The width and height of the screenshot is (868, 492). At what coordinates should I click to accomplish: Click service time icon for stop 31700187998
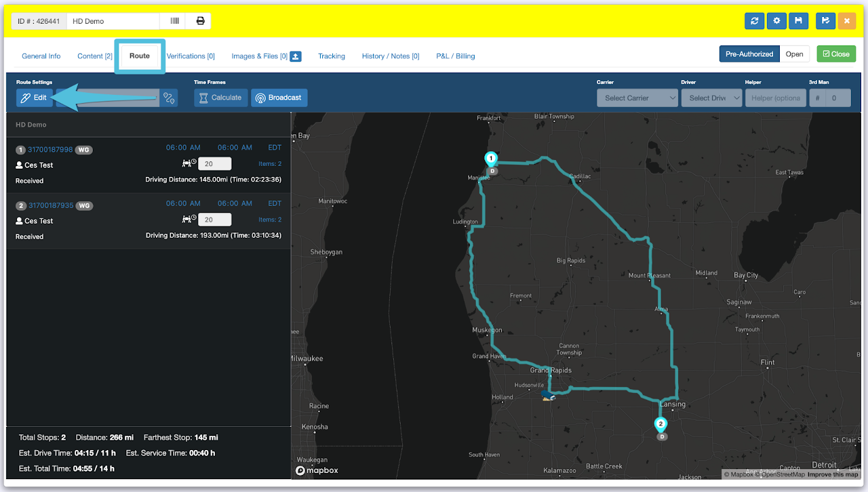[x=189, y=163]
